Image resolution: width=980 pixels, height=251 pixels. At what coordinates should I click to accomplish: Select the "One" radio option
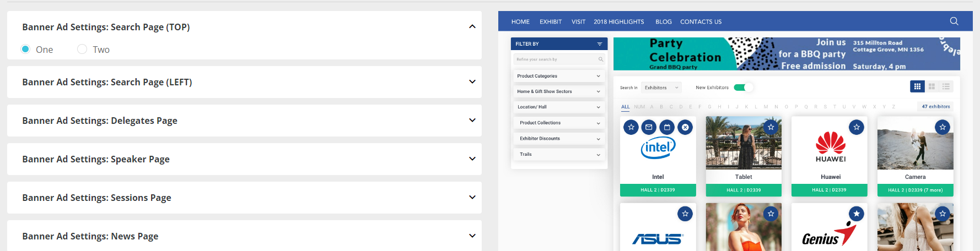[25, 49]
